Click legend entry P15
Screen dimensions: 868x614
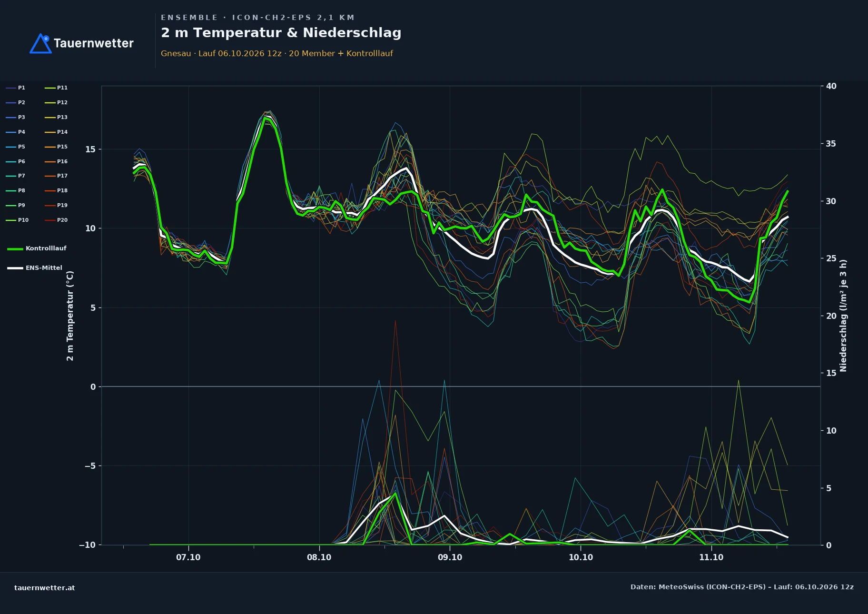coord(56,147)
